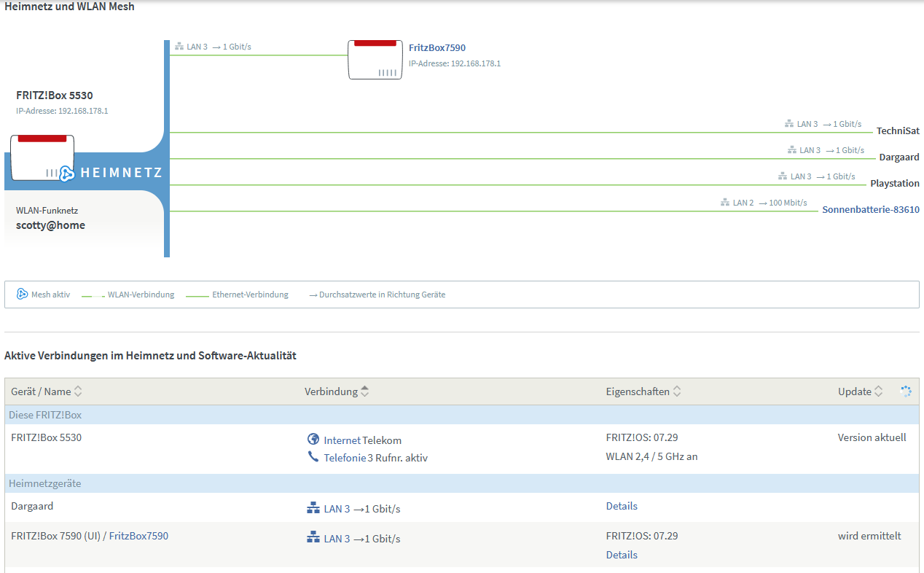Click the FRITZ!Box 5530 heading in mesh diagram
This screenshot has height=573, width=924.
55,95
